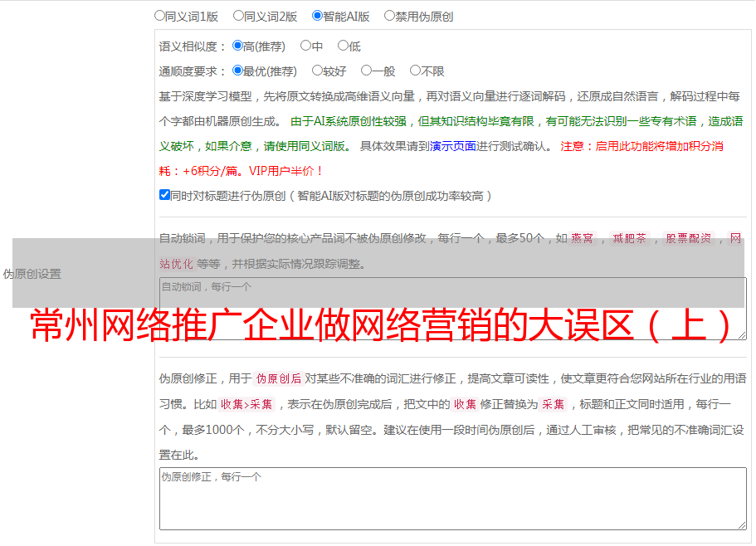Select the 同义词2版 radio option
Viewport: 756px width, 546px height.
tap(238, 16)
